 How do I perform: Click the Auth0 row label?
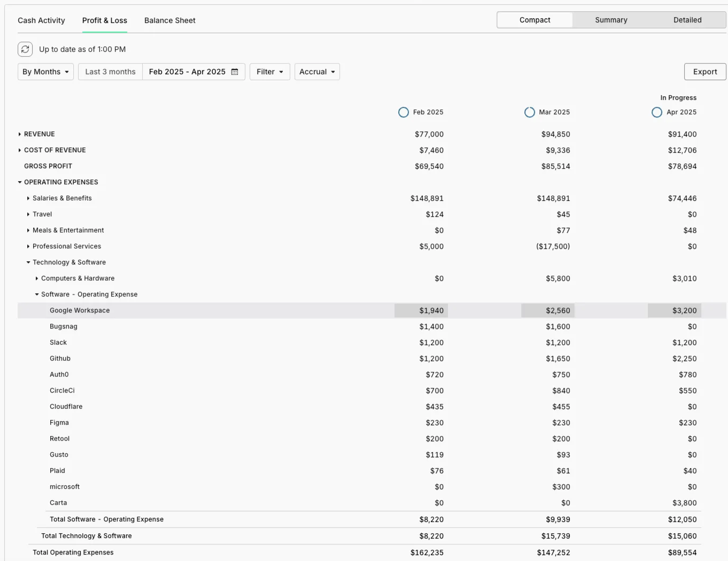click(59, 375)
